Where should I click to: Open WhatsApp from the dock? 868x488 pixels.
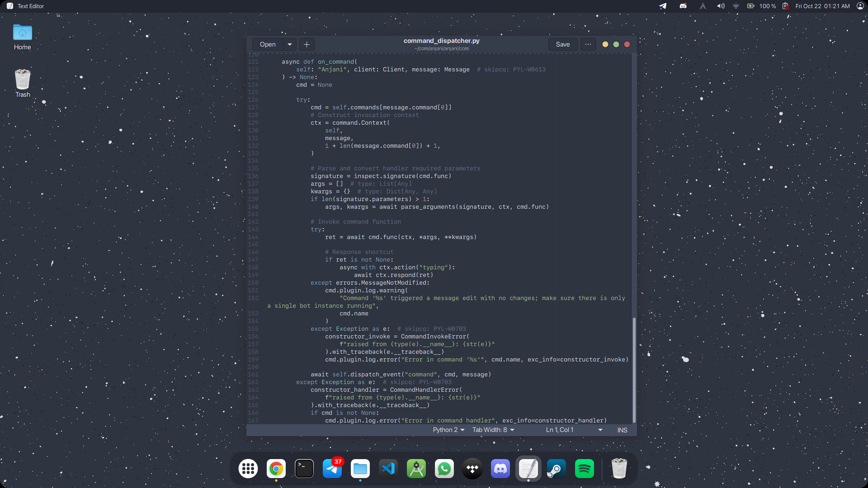point(444,469)
